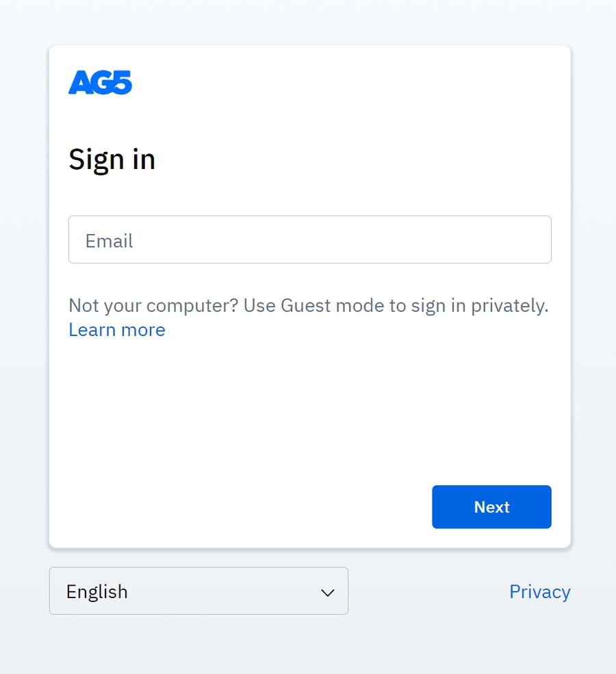Click the Sign in heading text
Screen dimensions: 616x674
coord(112,160)
